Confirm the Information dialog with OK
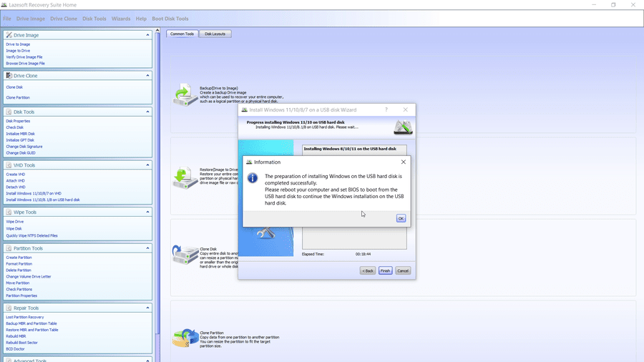This screenshot has height=362, width=644. (x=401, y=218)
